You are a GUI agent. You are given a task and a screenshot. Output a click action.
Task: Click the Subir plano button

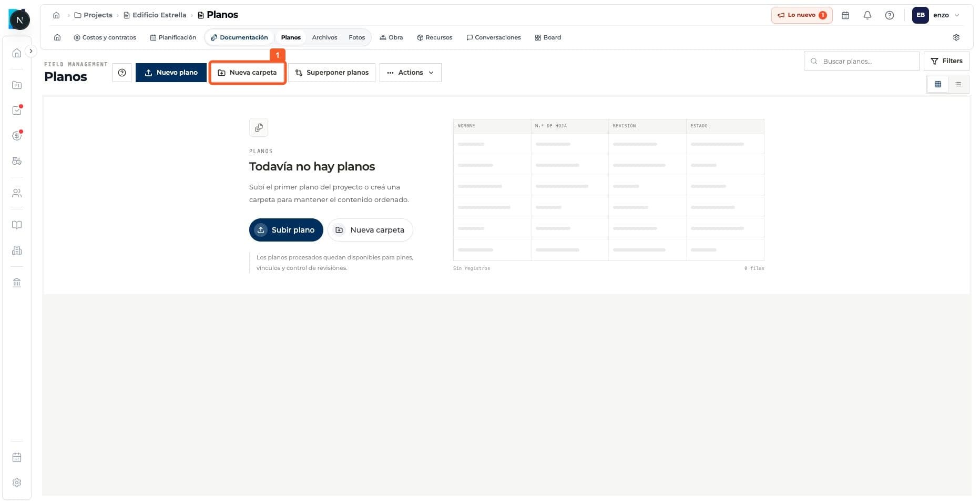tap(286, 230)
